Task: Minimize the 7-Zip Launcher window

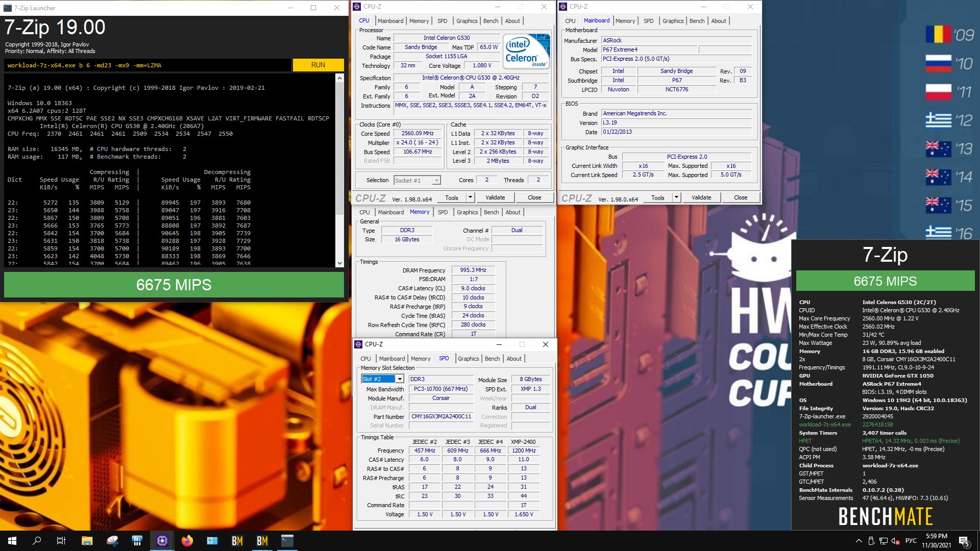Action: click(290, 8)
